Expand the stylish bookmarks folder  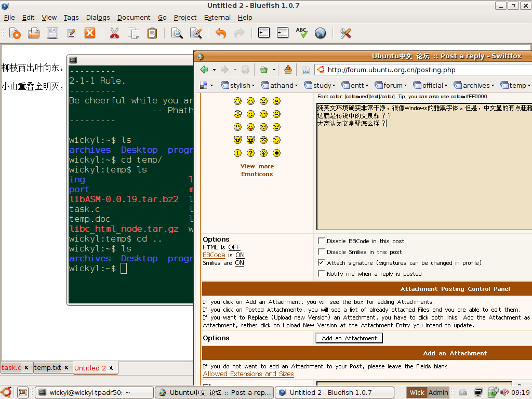click(237, 85)
